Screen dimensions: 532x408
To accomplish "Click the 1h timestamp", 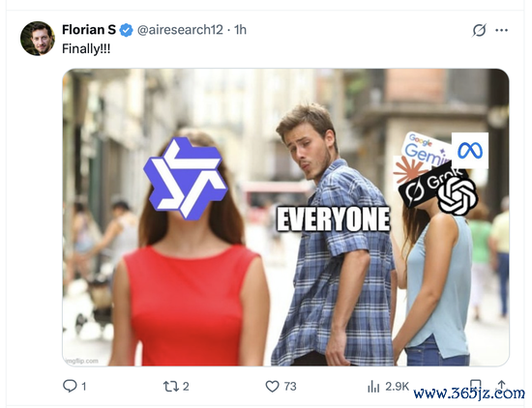I will click(240, 30).
